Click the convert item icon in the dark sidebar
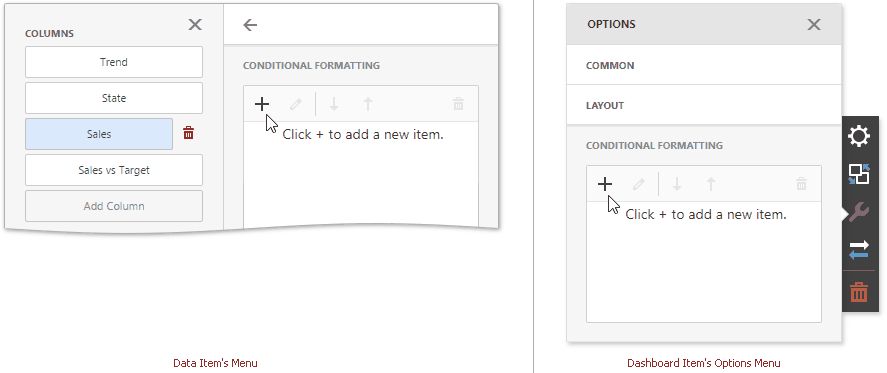Screen dimensions: 887x373 tap(859, 174)
